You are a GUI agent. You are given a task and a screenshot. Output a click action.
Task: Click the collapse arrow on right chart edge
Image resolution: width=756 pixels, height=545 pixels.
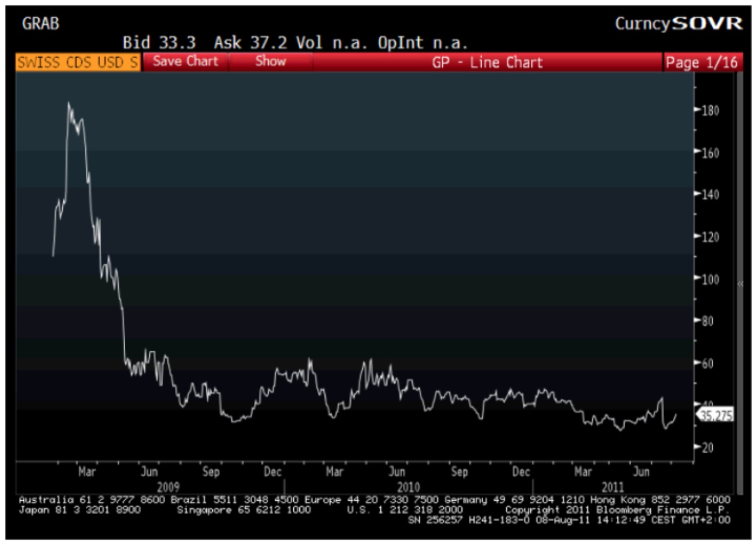click(740, 283)
